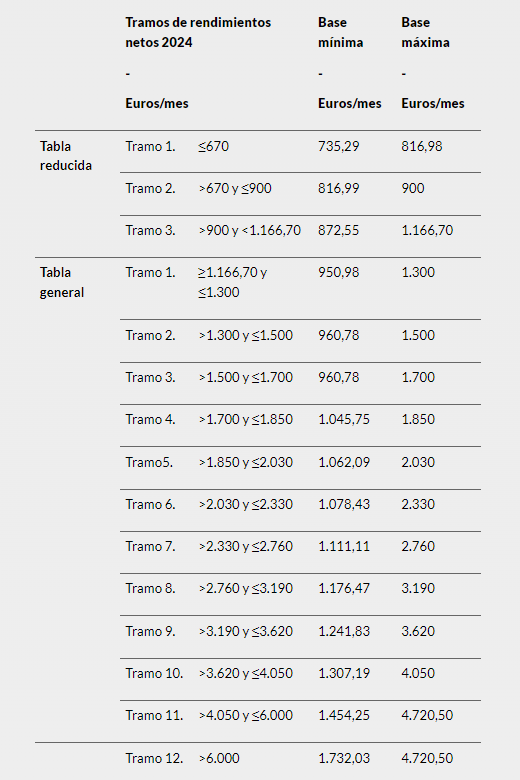Click the 'Tabla reducida' row label

[66, 156]
